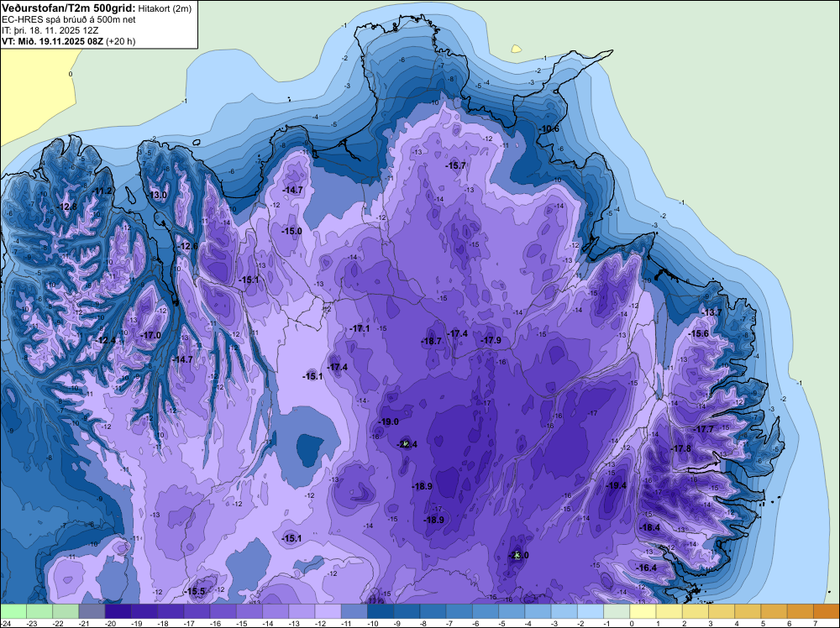The height and width of the screenshot is (628, 840).
Task: Click the -7 legend color swatch
Action: coord(459,611)
